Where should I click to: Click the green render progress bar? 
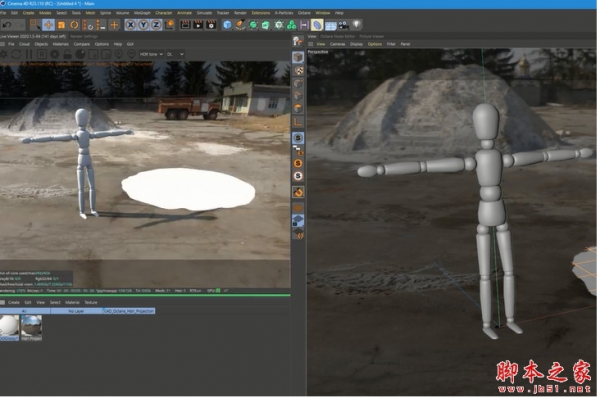[145, 295]
